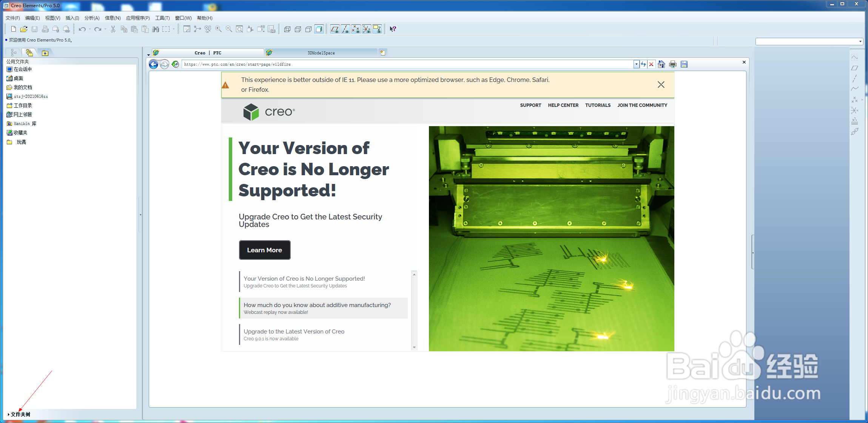Select the additive manufacturing webcast item
The width and height of the screenshot is (868, 423).
(x=324, y=308)
